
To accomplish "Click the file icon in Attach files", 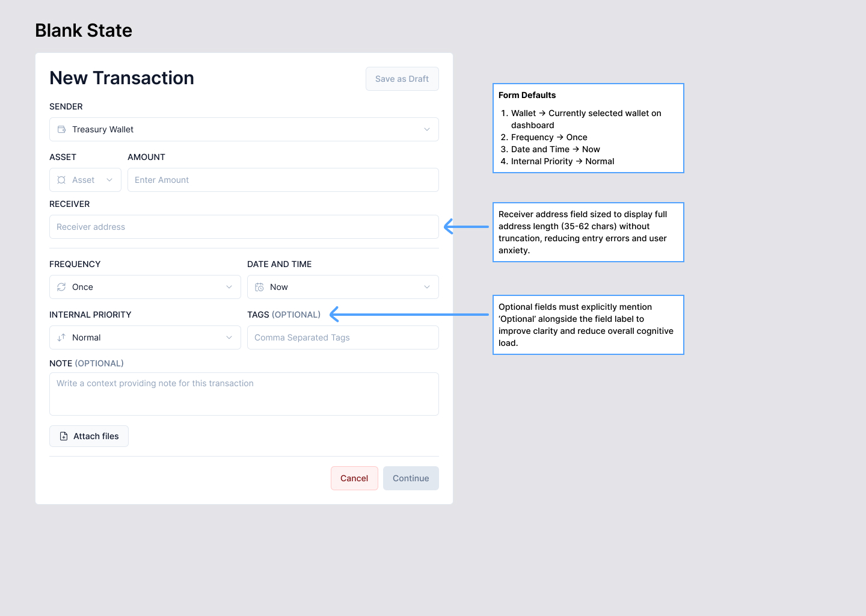I will pos(64,436).
